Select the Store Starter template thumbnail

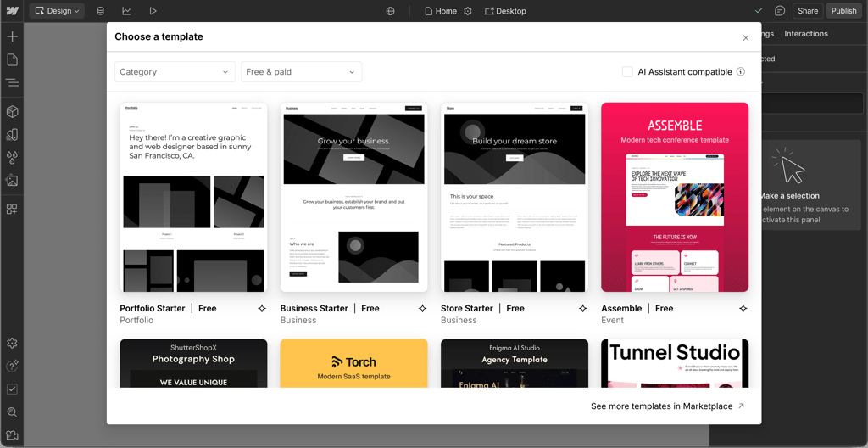tap(515, 197)
